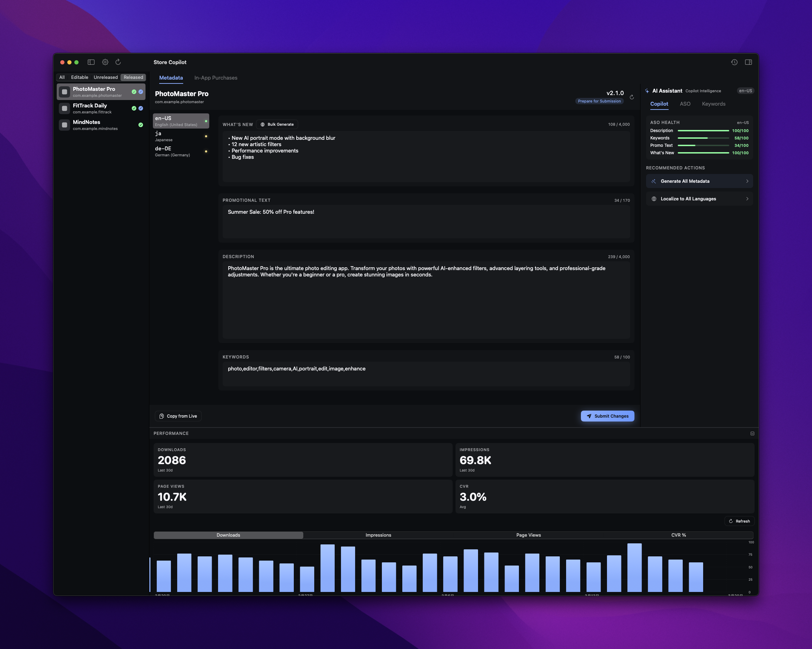Click the Keywords 58/100 health bar
Image resolution: width=812 pixels, height=649 pixels.
[x=703, y=138]
